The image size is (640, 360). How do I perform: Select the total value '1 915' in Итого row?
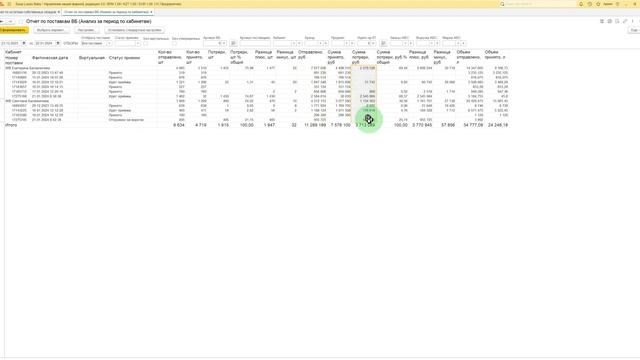tap(223, 125)
